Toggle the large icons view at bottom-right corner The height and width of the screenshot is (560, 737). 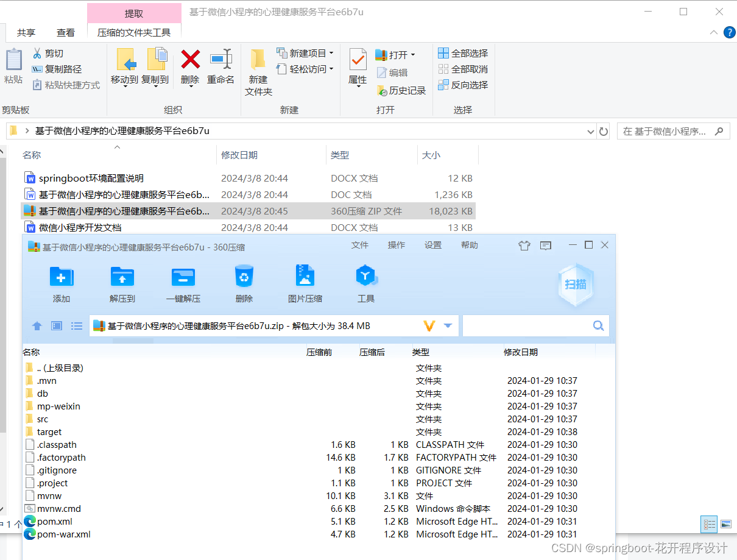click(725, 524)
